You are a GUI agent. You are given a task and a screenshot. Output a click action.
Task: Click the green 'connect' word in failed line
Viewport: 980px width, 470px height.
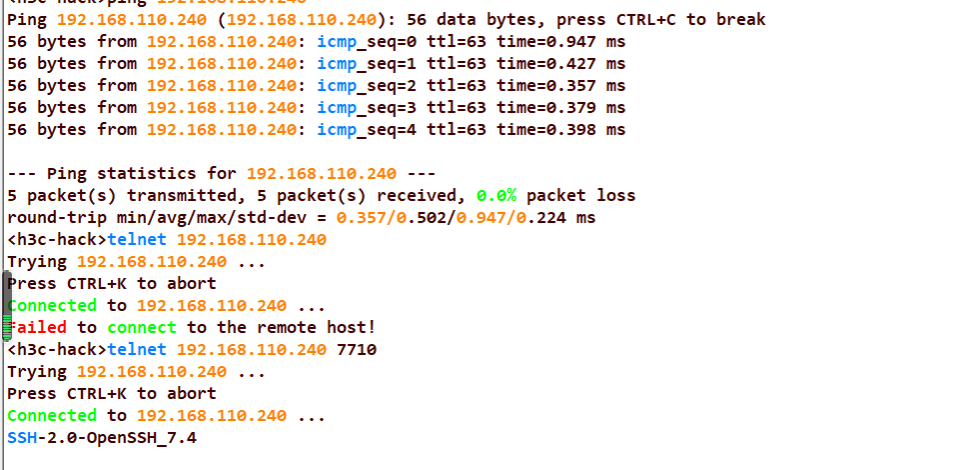click(x=142, y=327)
